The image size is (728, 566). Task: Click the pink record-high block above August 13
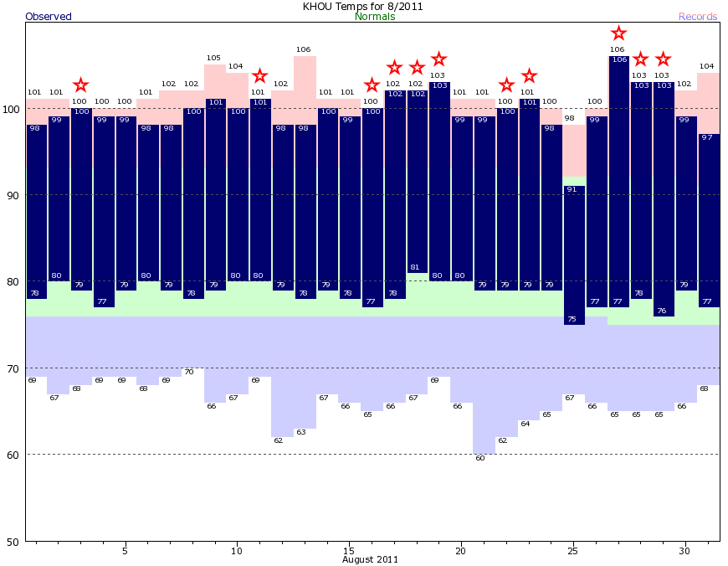click(x=305, y=90)
